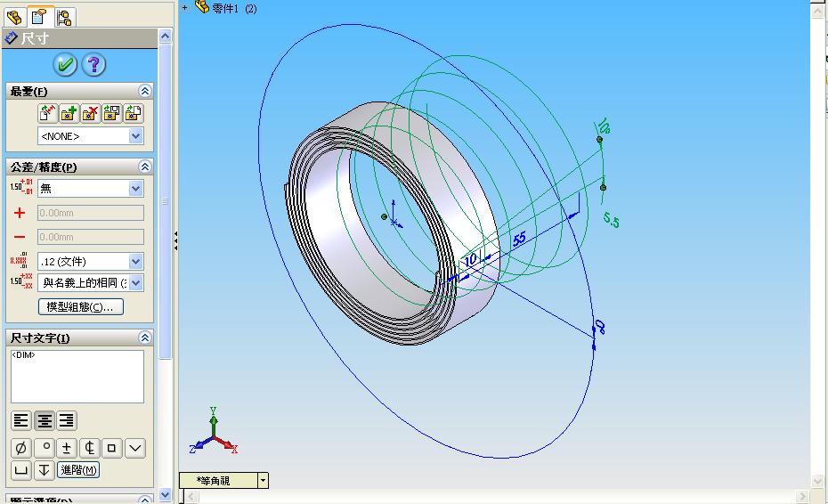Insert the centerline symbol

coord(89,448)
